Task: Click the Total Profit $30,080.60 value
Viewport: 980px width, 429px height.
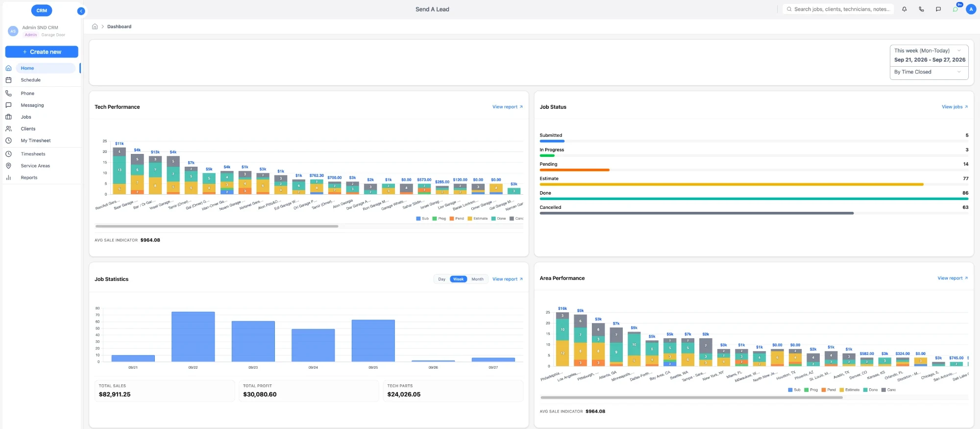Action: [260, 395]
